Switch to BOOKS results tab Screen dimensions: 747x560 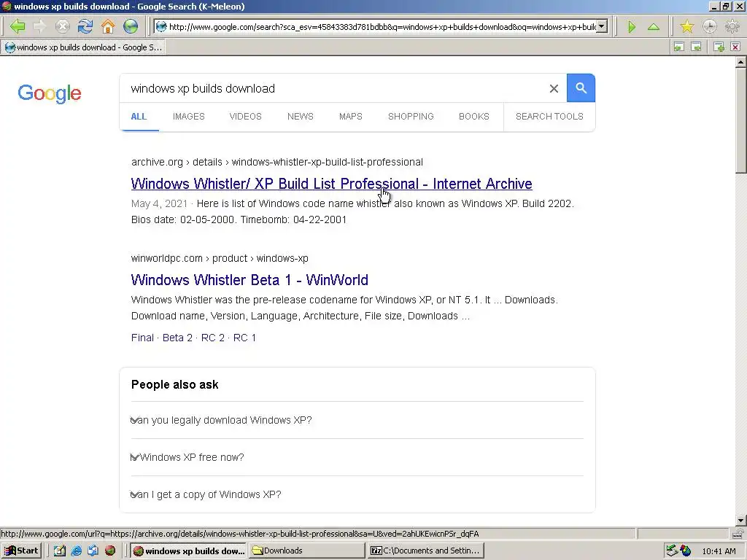[x=474, y=117]
